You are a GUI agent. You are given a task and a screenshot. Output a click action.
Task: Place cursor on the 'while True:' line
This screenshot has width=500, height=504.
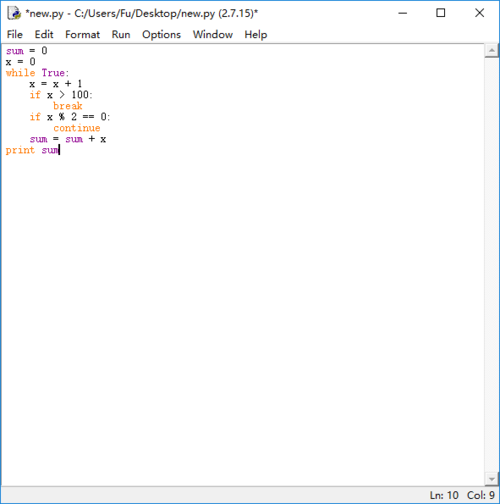pyautogui.click(x=37, y=73)
